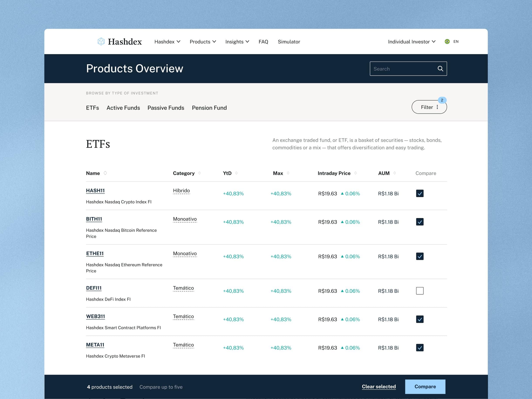The width and height of the screenshot is (532, 399).
Task: Click Monoativo category in ETHE11 row
Action: (x=185, y=254)
